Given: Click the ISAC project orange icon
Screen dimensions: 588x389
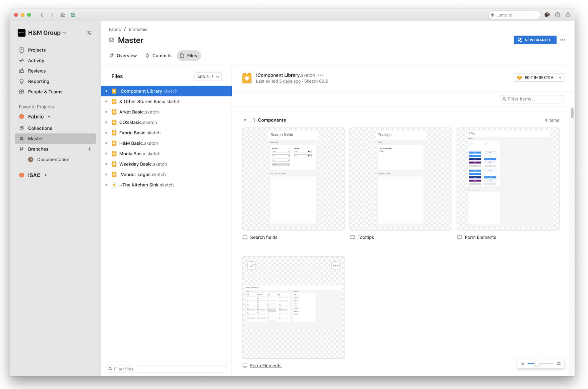Looking at the screenshot, I should click(21, 175).
